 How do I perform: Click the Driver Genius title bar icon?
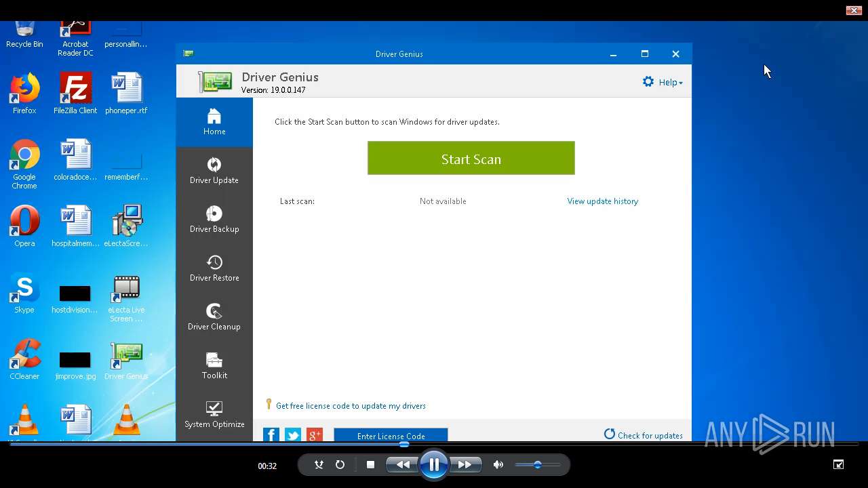[x=189, y=54]
